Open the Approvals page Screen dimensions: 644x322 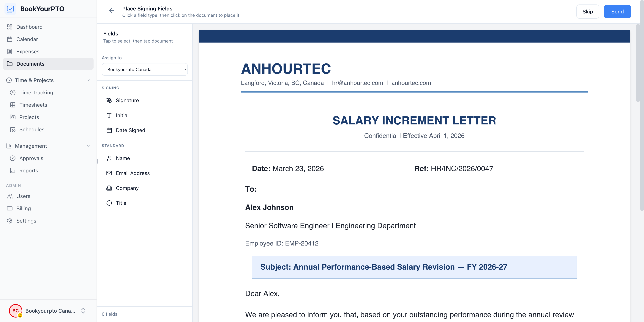(31, 158)
